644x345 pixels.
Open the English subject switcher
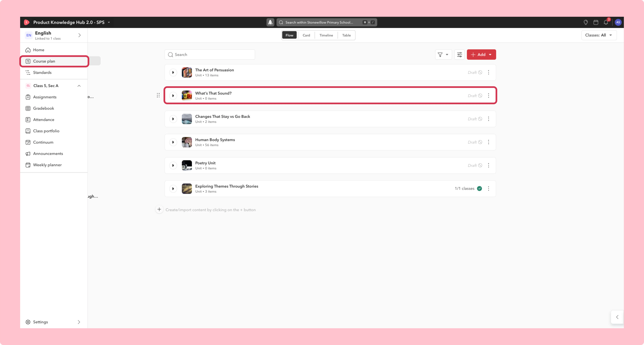click(54, 35)
